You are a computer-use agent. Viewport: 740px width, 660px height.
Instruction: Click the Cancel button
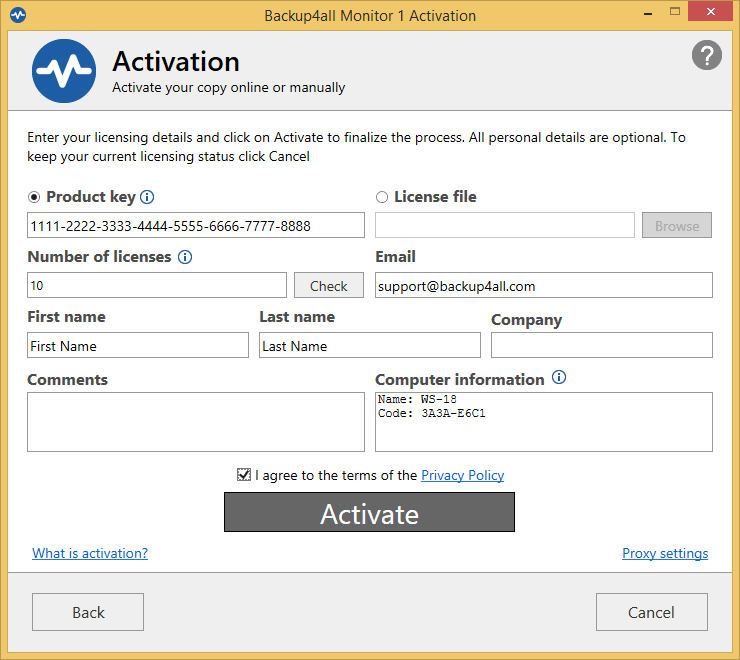[651, 612]
